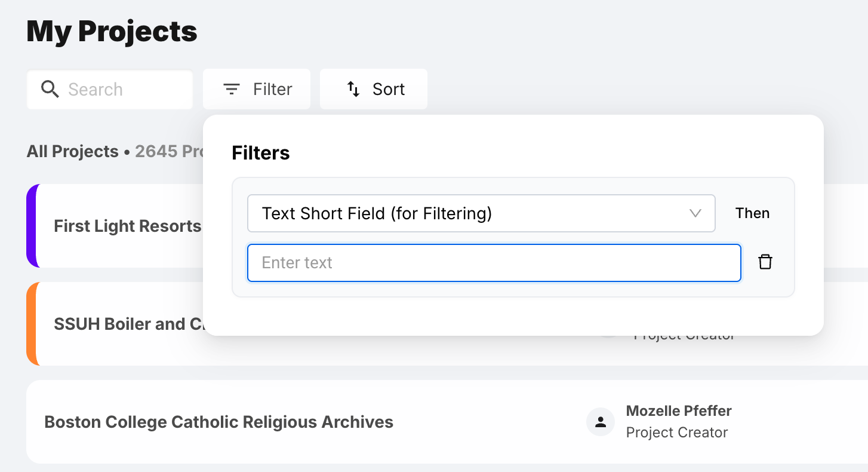The height and width of the screenshot is (472, 868).
Task: Delete the filter using the trash icon
Action: click(765, 262)
